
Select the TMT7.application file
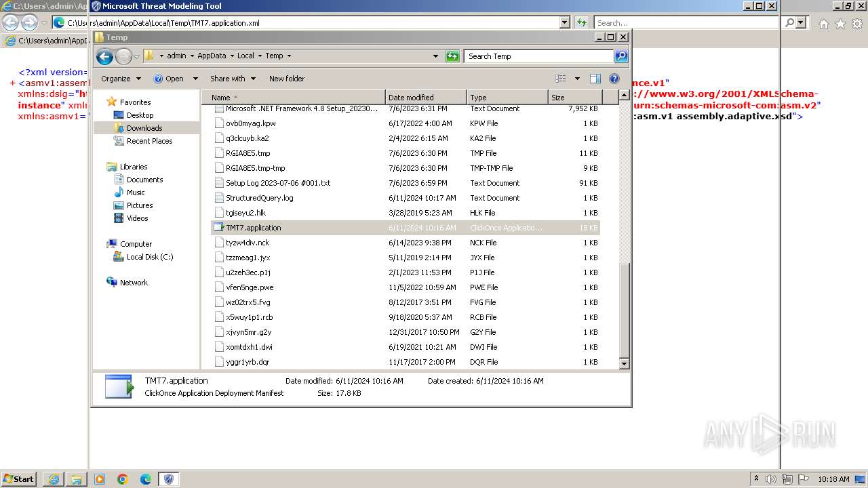[406, 228]
